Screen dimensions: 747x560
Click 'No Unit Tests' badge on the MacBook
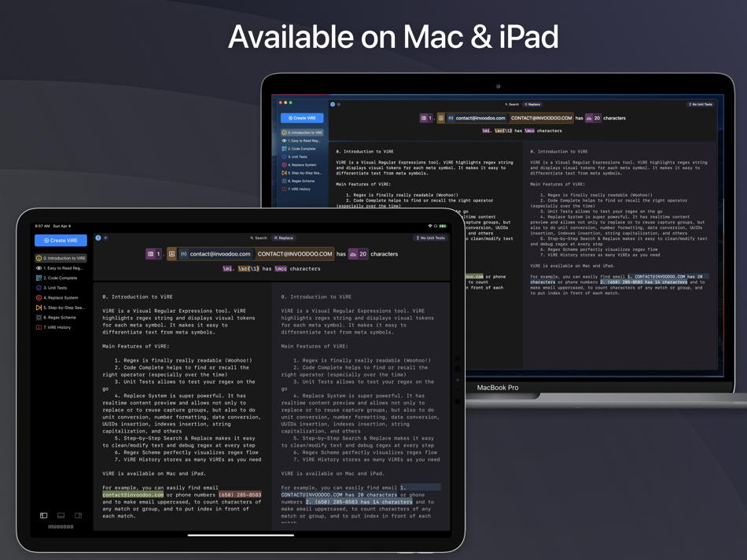click(x=701, y=105)
